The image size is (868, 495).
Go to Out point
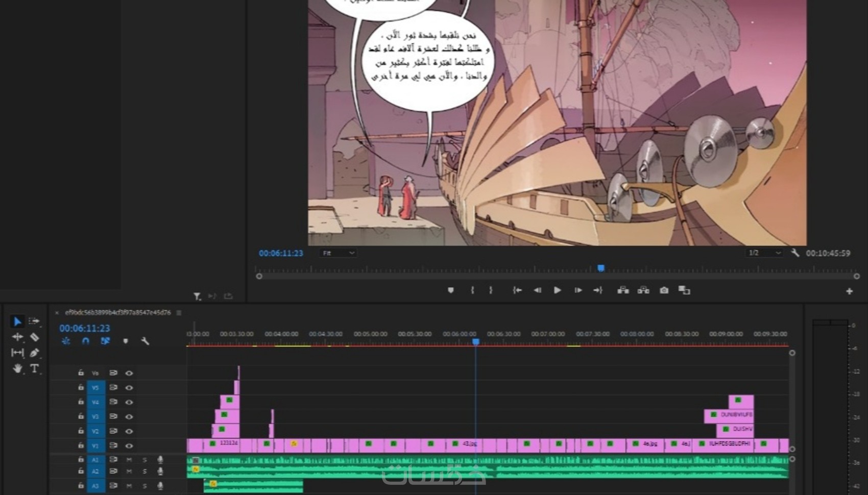point(598,290)
